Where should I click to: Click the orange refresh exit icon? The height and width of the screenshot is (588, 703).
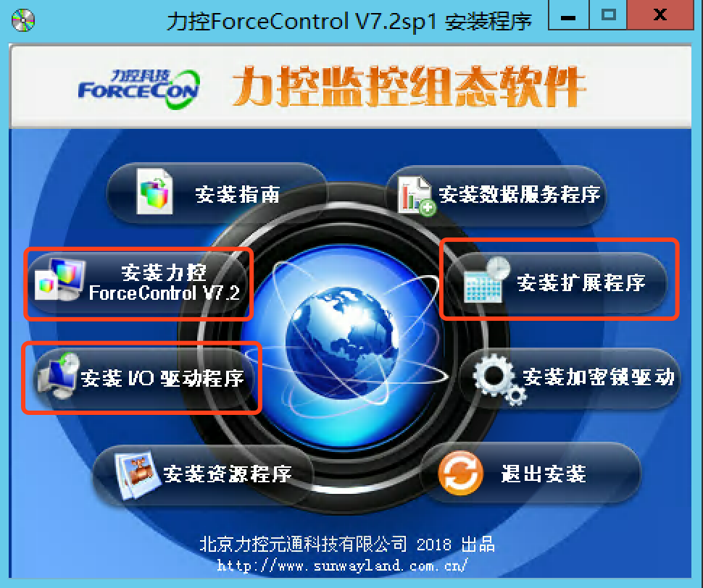pyautogui.click(x=460, y=474)
